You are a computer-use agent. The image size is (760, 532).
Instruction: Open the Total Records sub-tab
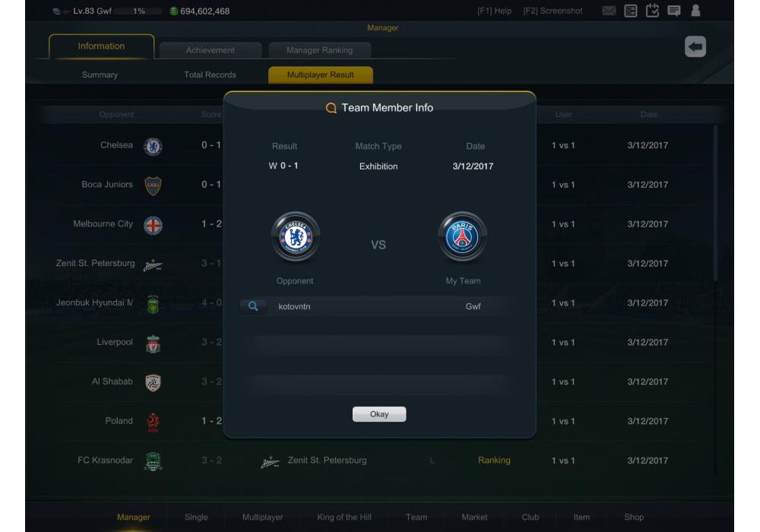[210, 74]
